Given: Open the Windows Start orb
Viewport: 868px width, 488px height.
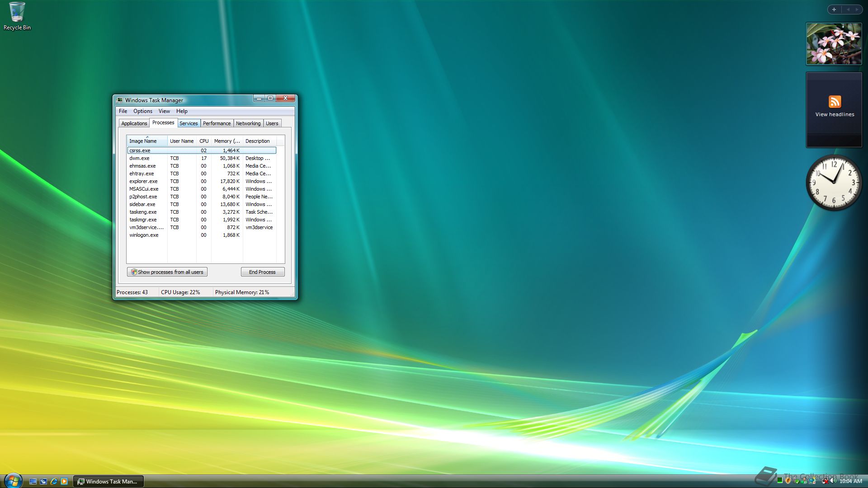Looking at the screenshot, I should [x=13, y=480].
